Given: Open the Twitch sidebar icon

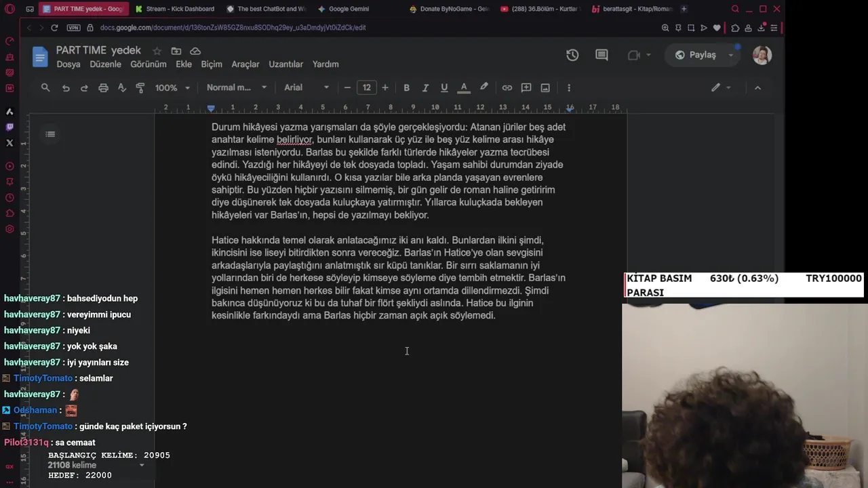Looking at the screenshot, I should tap(9, 127).
